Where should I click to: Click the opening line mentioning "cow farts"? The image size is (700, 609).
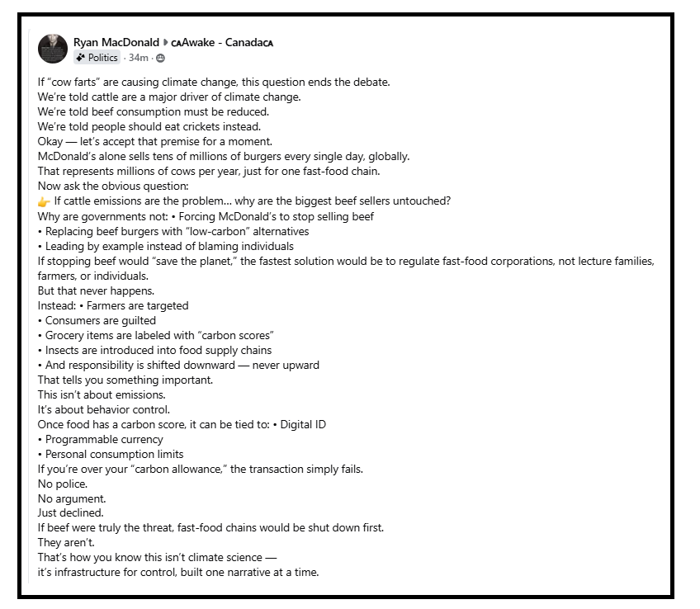click(x=214, y=82)
